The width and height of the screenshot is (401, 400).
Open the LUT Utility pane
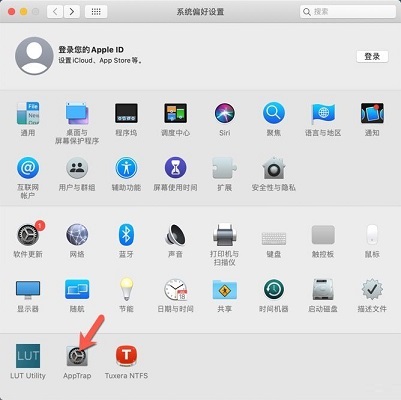click(x=28, y=356)
